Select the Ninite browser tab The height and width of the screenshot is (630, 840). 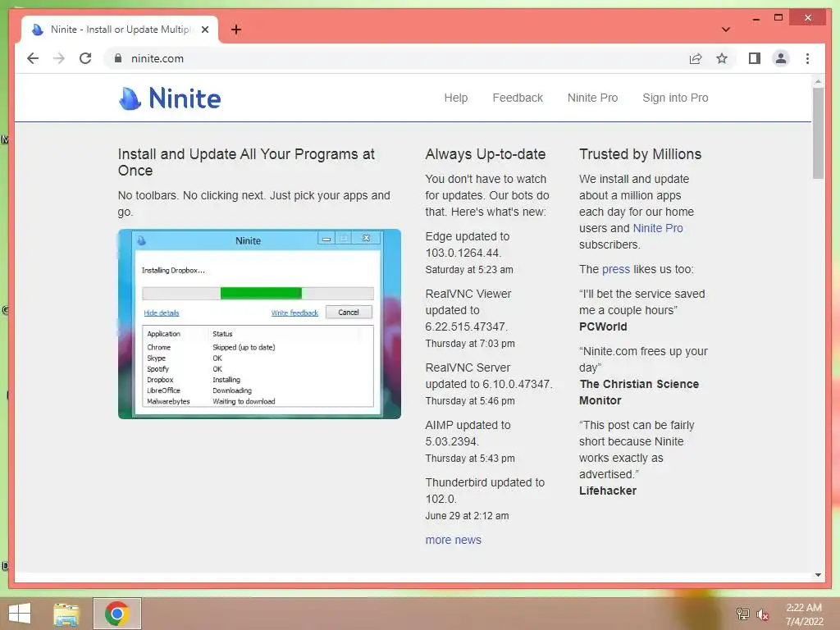click(x=120, y=30)
